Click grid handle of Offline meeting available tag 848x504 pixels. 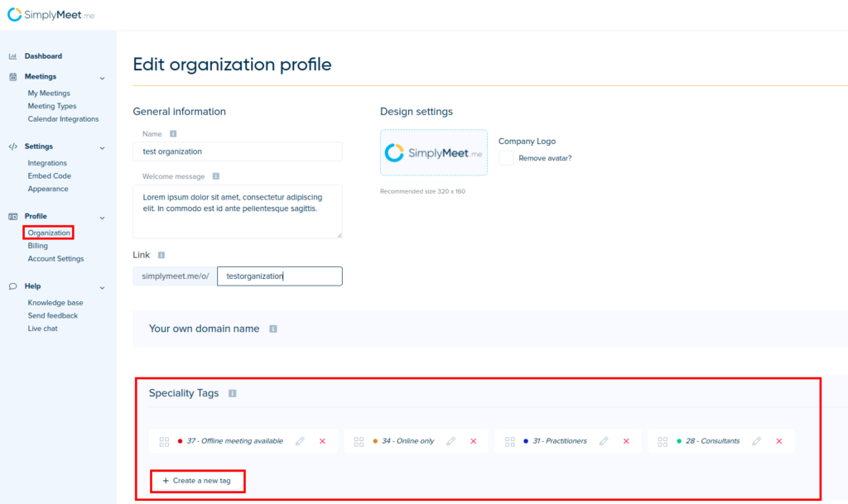pos(165,442)
